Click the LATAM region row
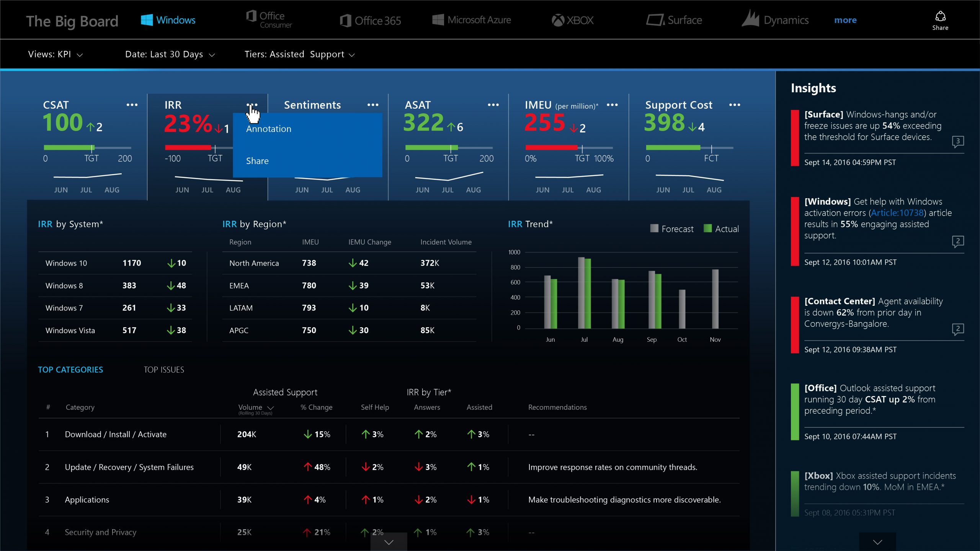The height and width of the screenshot is (551, 980). (x=349, y=308)
